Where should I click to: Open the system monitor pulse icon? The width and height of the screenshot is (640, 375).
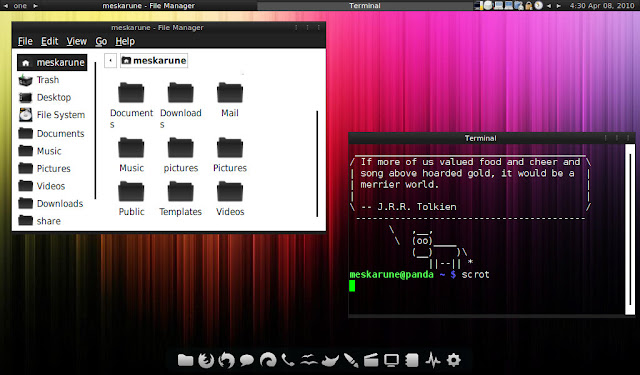(433, 360)
